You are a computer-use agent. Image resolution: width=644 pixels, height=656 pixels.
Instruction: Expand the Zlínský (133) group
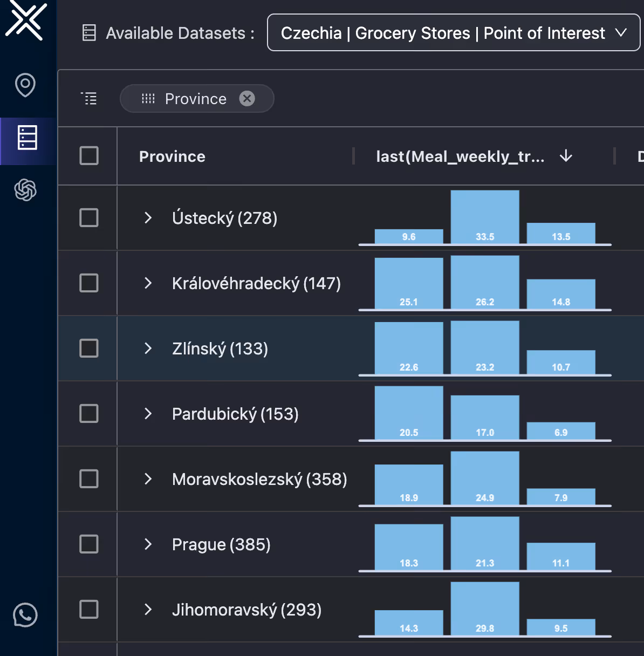(148, 348)
